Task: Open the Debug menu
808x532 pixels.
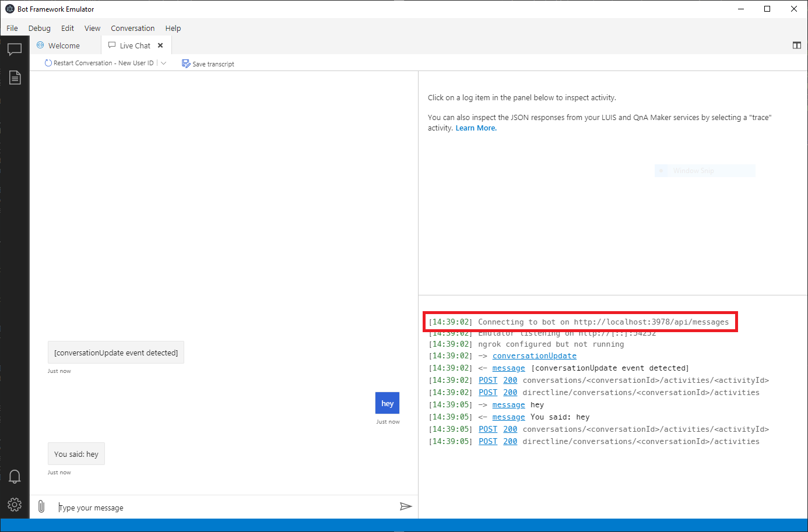Action: click(x=40, y=28)
